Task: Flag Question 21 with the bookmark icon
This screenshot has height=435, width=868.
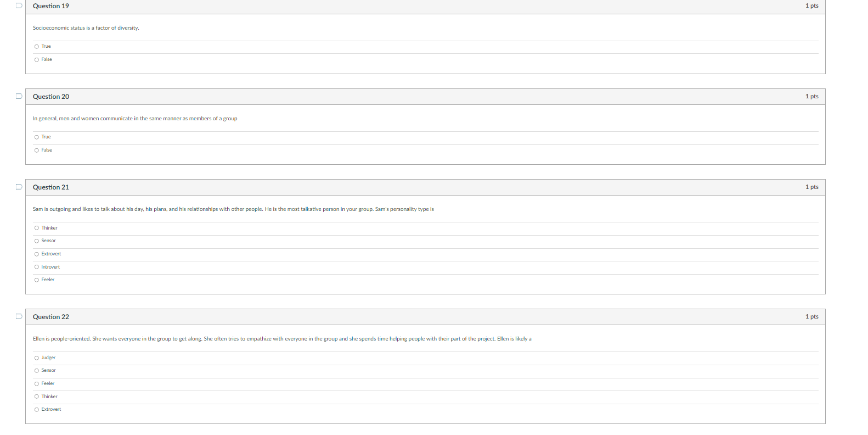Action: [x=19, y=187]
